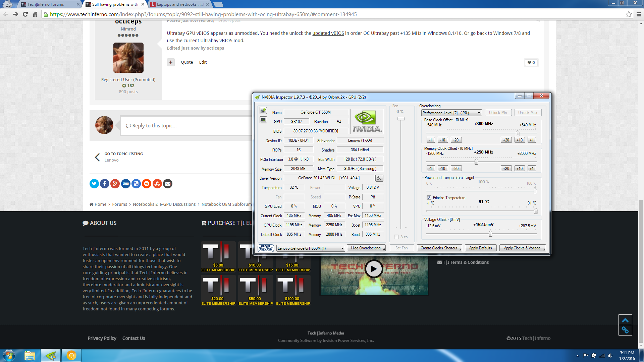
Task: Click memory clock offset -20 button
Action: [456, 169]
